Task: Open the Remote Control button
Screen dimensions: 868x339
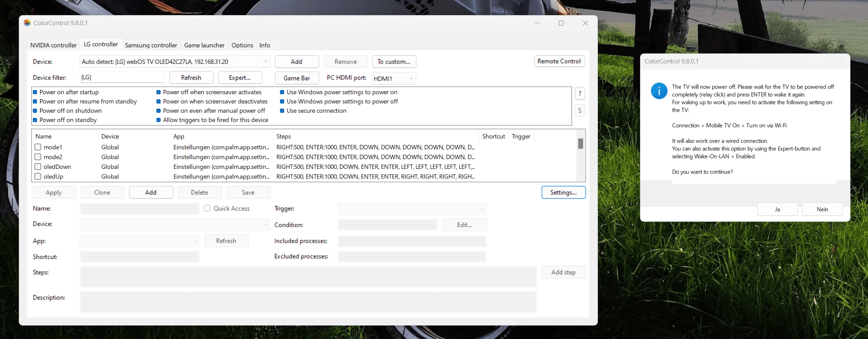Action: (559, 61)
